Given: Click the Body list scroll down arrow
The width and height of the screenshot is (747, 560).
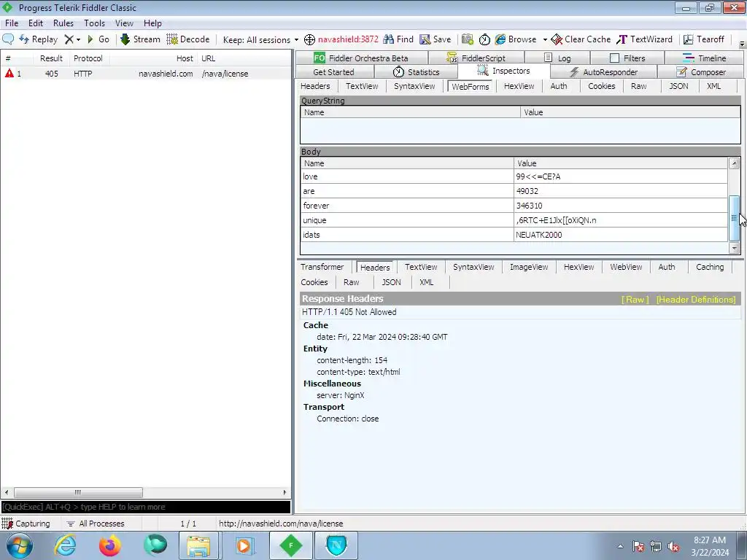Looking at the screenshot, I should (734, 248).
